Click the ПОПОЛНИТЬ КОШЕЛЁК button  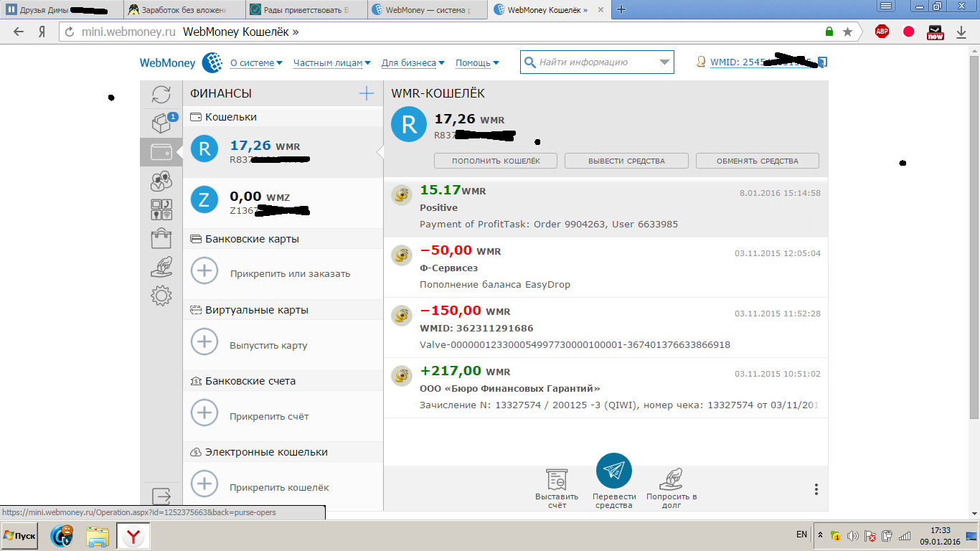tap(496, 161)
